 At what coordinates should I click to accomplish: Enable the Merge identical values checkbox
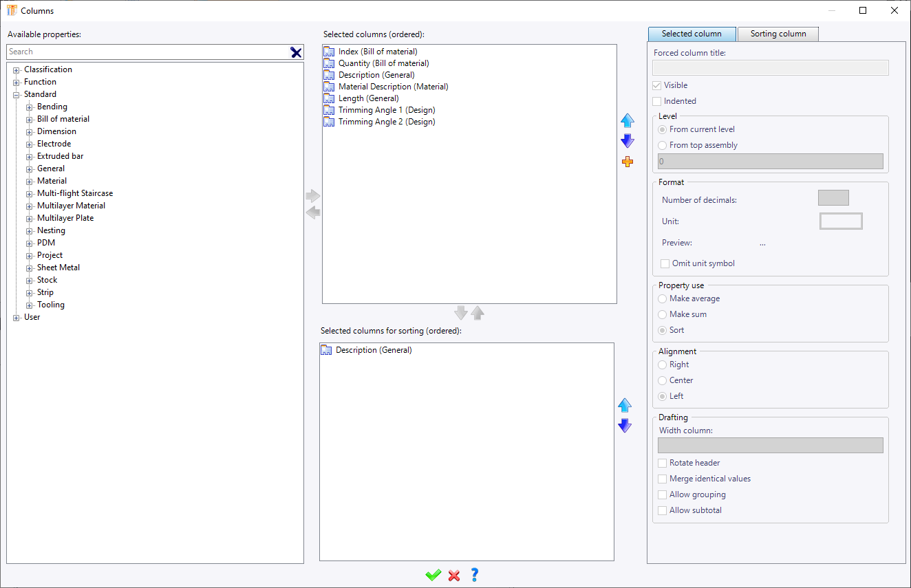coord(663,479)
